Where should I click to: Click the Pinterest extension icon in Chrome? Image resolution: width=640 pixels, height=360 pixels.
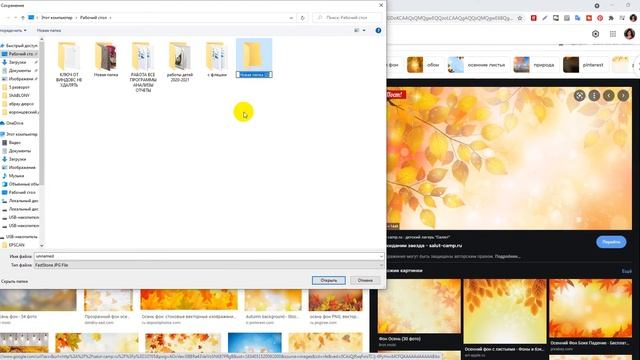600,18
